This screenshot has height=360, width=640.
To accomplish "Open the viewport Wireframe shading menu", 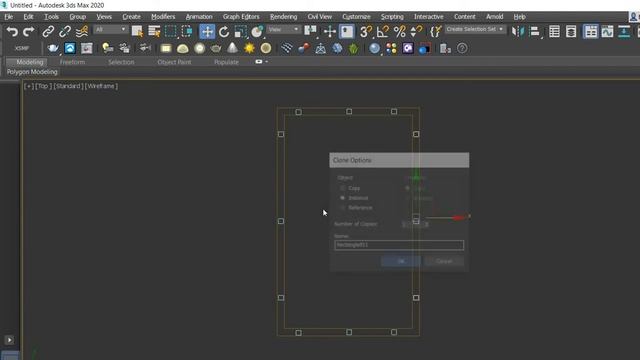I will pos(101,86).
